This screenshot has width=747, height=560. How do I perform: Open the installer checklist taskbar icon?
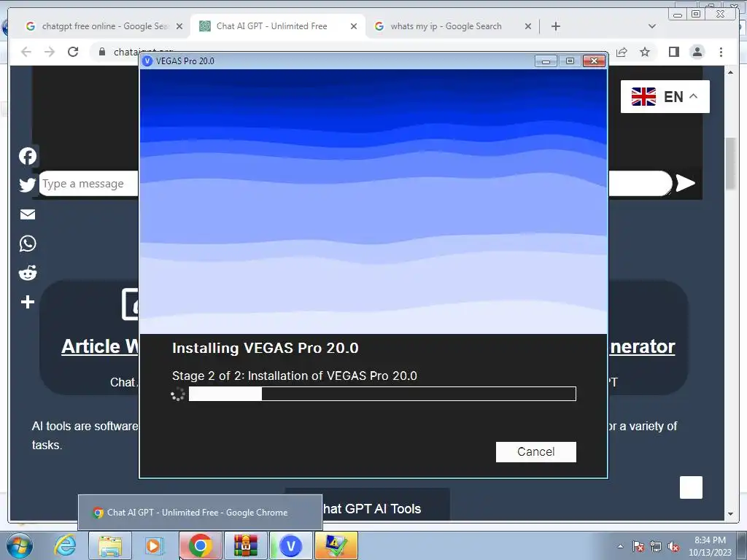point(336,545)
